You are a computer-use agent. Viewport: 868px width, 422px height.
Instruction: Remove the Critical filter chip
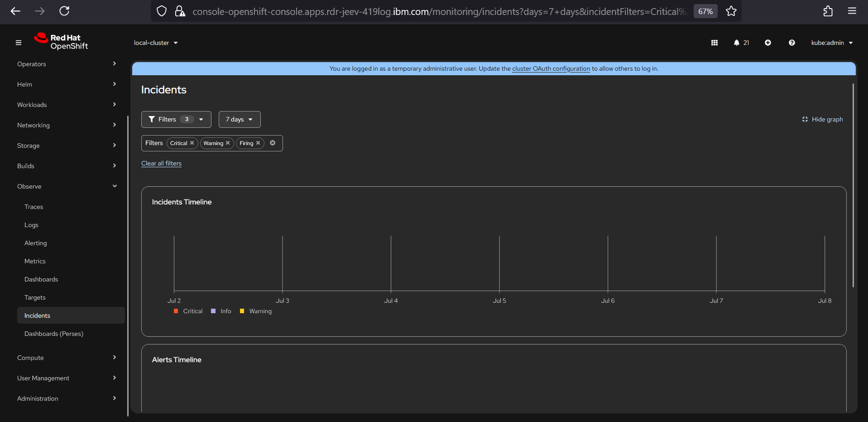pos(192,143)
